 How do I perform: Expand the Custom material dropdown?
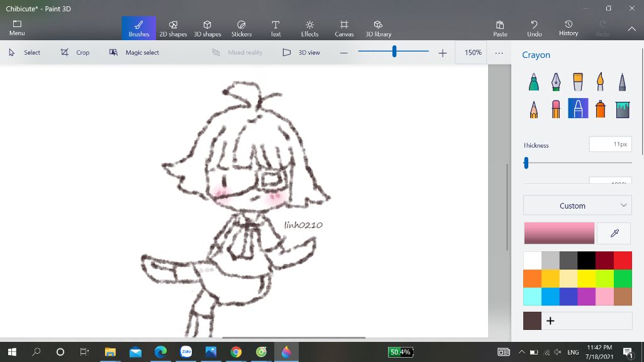tap(577, 206)
